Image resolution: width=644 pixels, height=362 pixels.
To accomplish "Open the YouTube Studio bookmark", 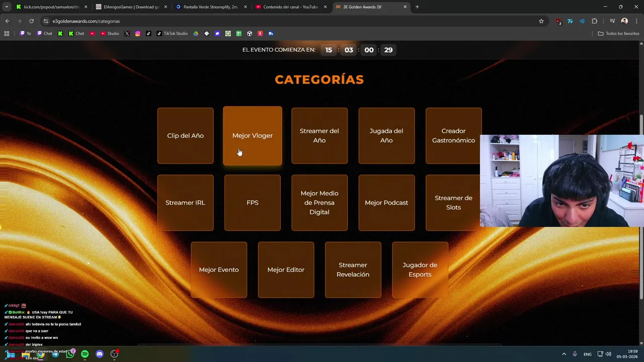I will pos(110,34).
